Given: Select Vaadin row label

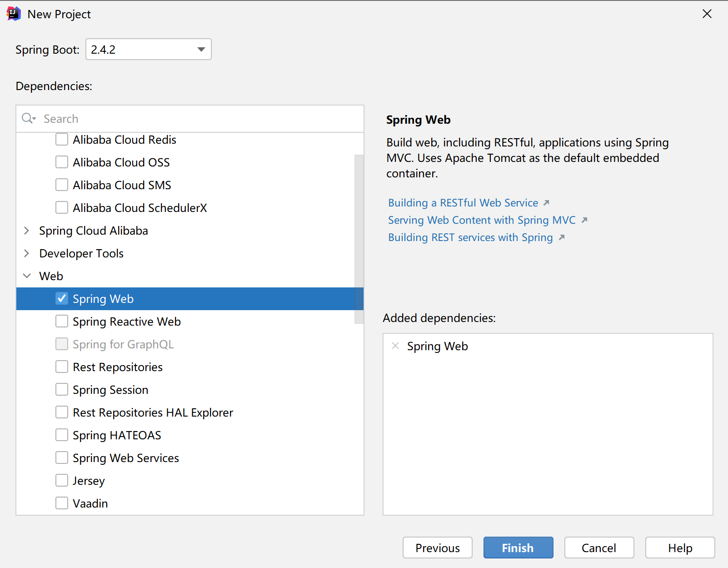Looking at the screenshot, I should pyautogui.click(x=90, y=503).
